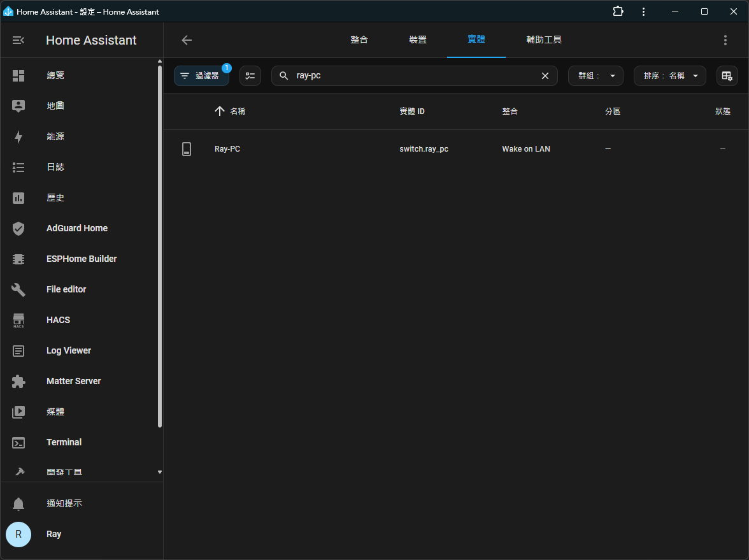This screenshot has width=749, height=560.
Task: Sort by the 名稱 column header label
Action: pyautogui.click(x=238, y=111)
